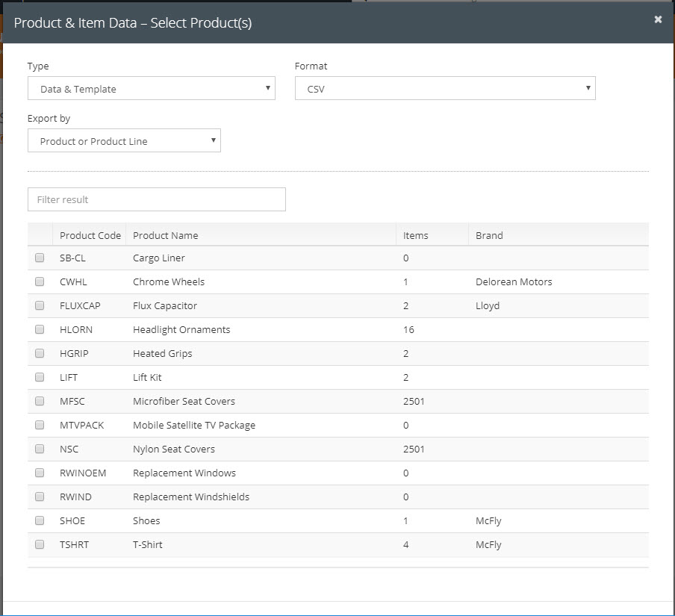Tick the TSHRT T-Shirt checkbox
The width and height of the screenshot is (675, 616).
pos(40,544)
